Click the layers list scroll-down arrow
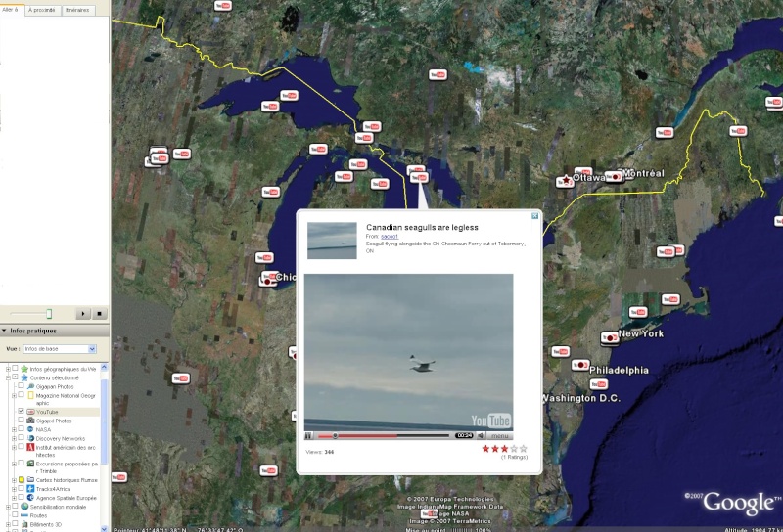The width and height of the screenshot is (783, 532). pyautogui.click(x=104, y=528)
